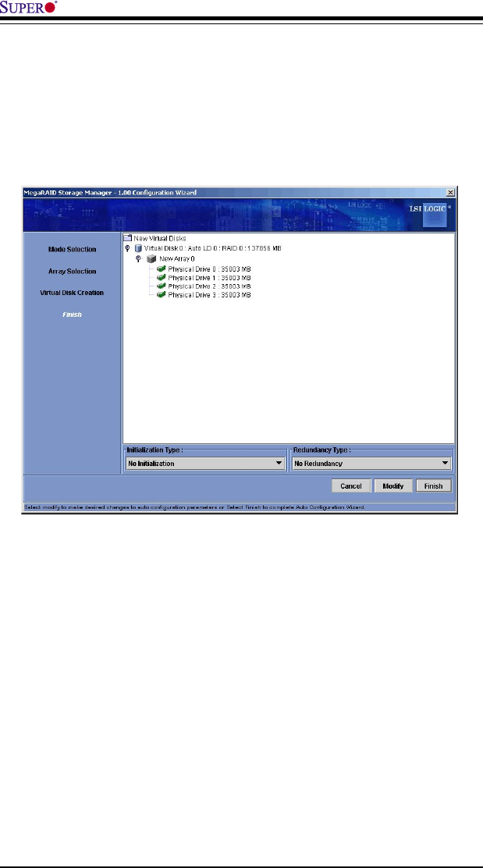Click the Virtual Disk 0 cylinder icon

click(138, 248)
